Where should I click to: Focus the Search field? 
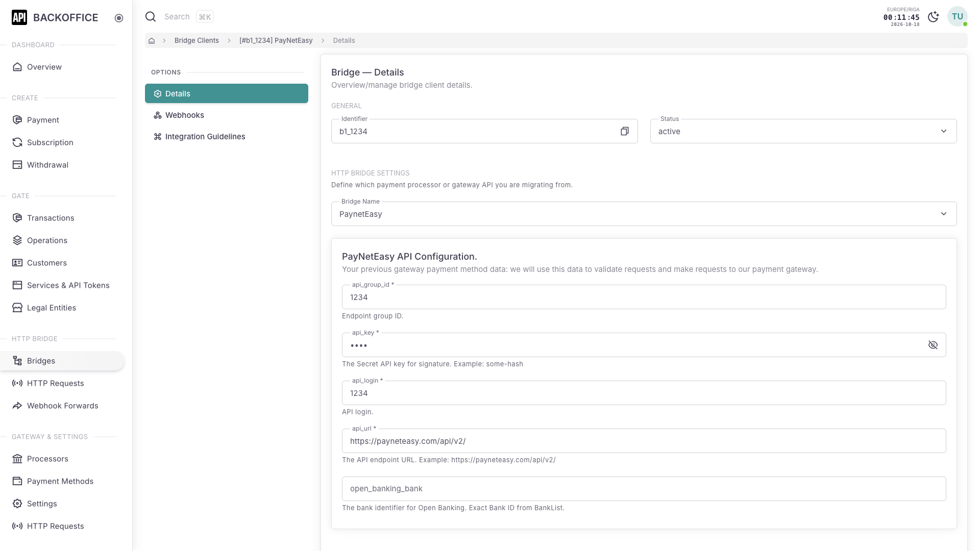click(177, 17)
